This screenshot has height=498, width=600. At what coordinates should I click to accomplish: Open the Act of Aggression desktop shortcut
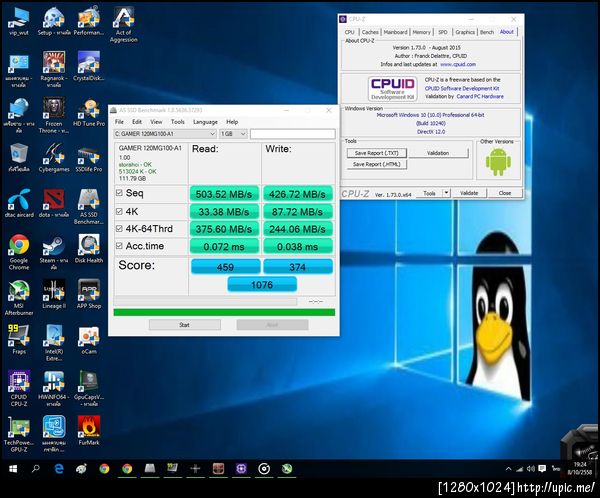coord(124,24)
